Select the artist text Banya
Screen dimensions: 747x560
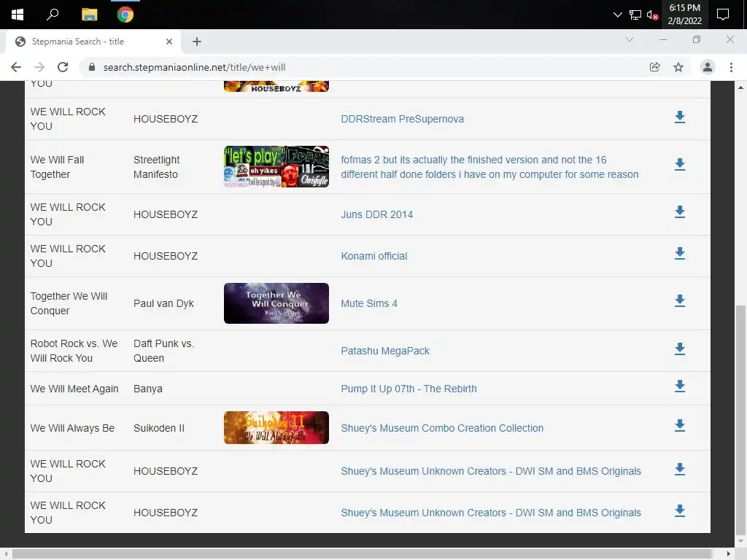pos(147,389)
